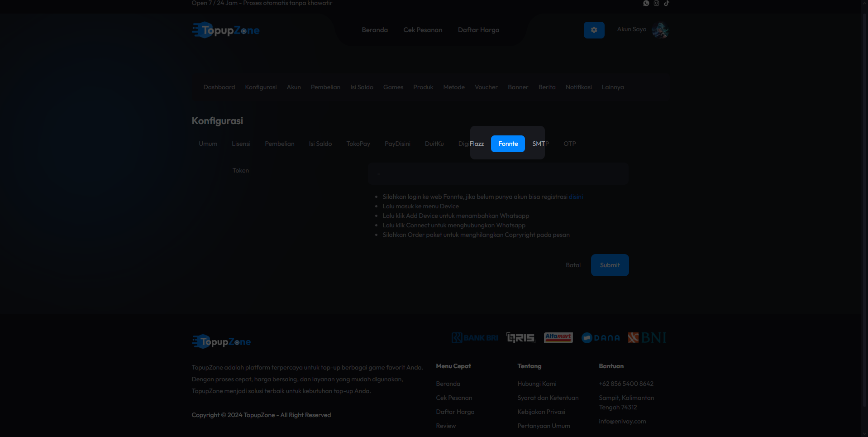
Task: Open the Banner admin menu
Action: click(518, 87)
